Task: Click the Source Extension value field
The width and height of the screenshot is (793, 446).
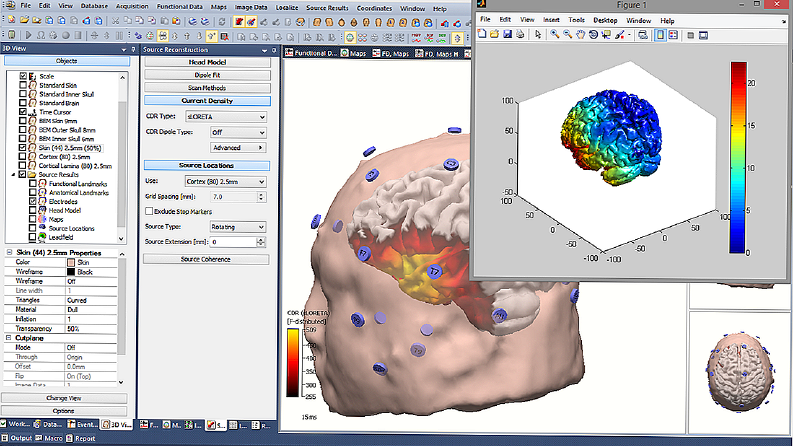Action: pyautogui.click(x=233, y=242)
